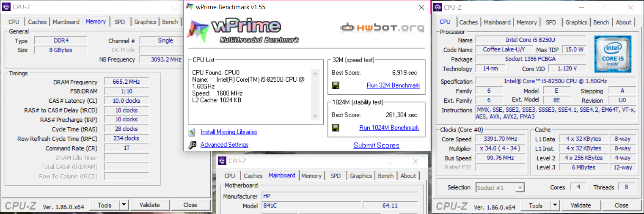
Task: Open Tools dropdown arrow in Memory window
Action: [x=124, y=205]
